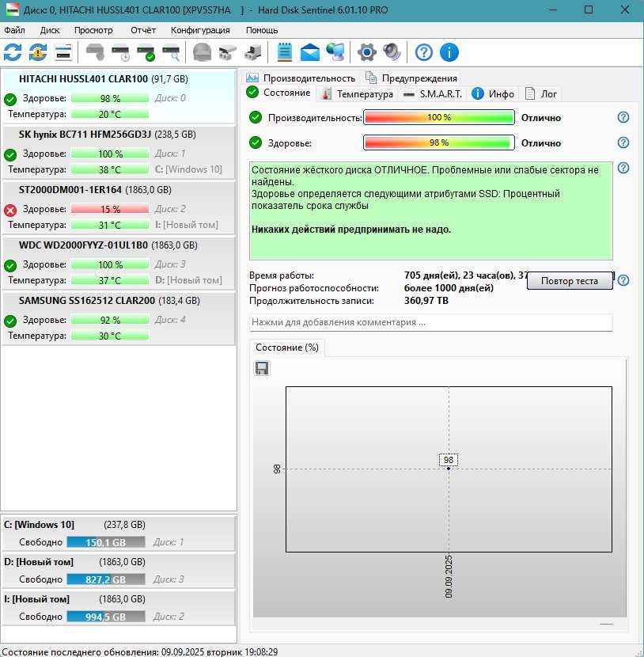This screenshot has width=644, height=657.
Task: Save the chart using the floppy disk icon
Action: coord(262,368)
